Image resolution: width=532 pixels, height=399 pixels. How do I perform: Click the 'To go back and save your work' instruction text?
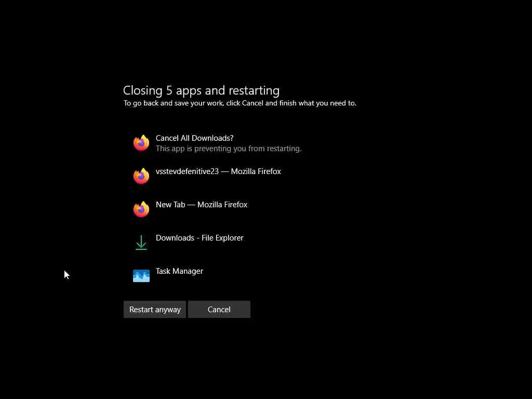240,103
